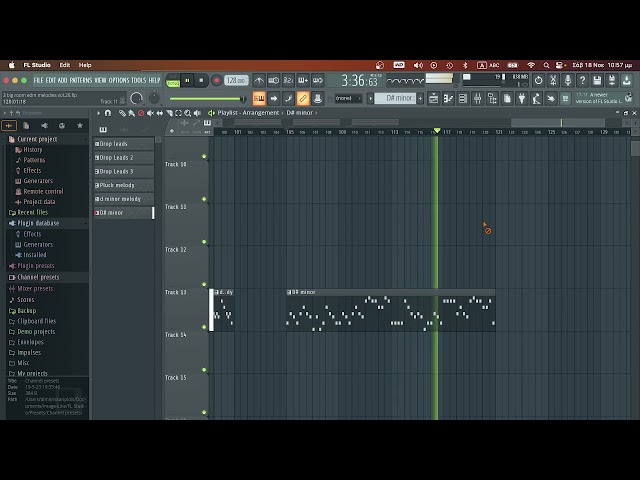Toggle the orange multilink to controllers button

(303, 98)
